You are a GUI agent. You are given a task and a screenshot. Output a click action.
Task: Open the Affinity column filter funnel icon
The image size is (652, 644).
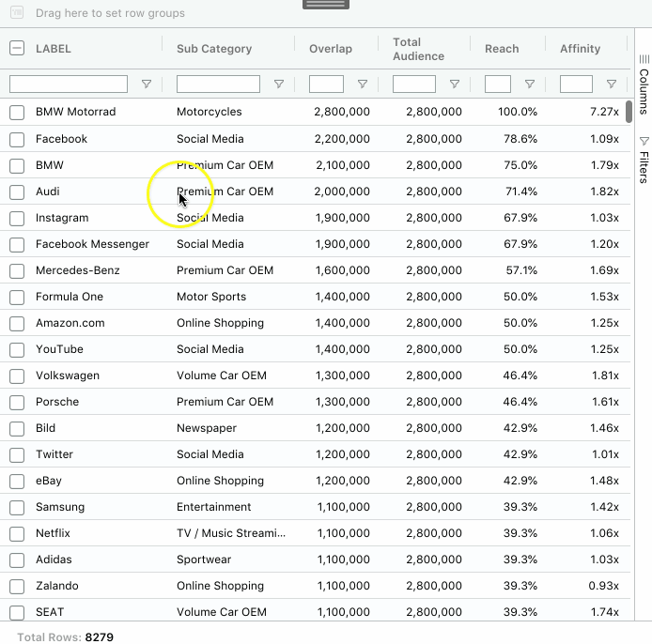tap(612, 84)
